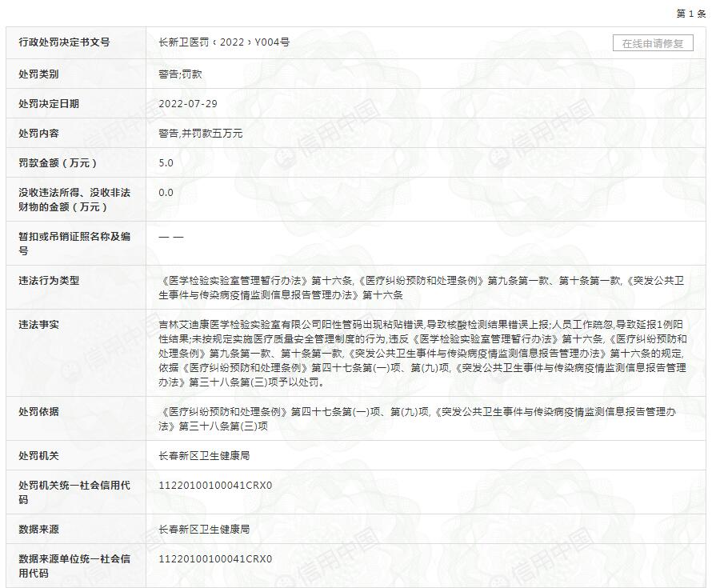Click document number 长新卫医罚〔2022〕Y004号
This screenshot has width=712, height=588.
point(224,42)
